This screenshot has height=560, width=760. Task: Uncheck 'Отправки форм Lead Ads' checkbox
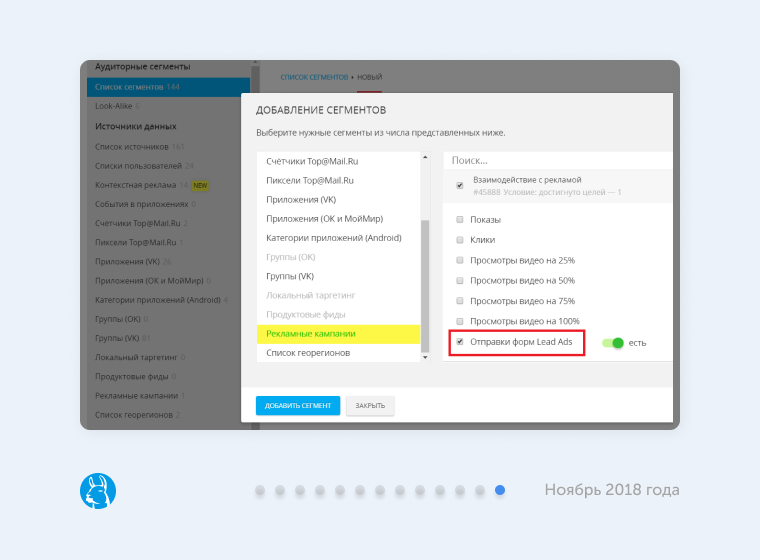pyautogui.click(x=460, y=342)
